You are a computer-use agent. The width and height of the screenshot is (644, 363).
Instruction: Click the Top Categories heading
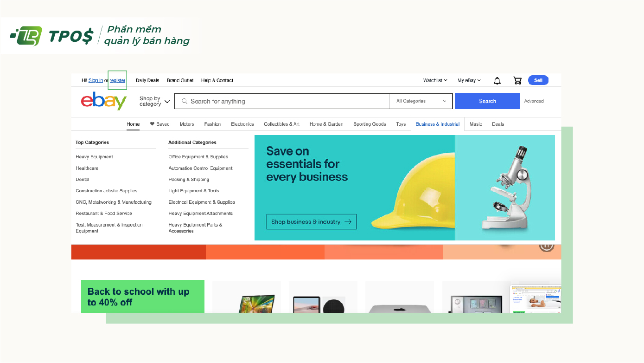92,143
